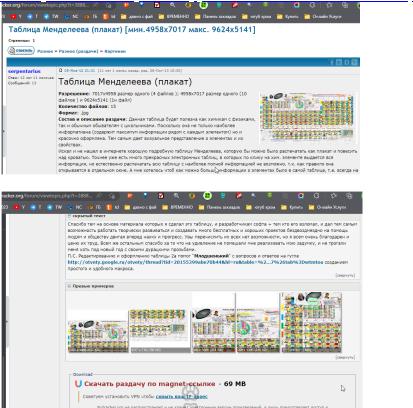Open the fifth, tallest preview thumbnail

[311, 322]
